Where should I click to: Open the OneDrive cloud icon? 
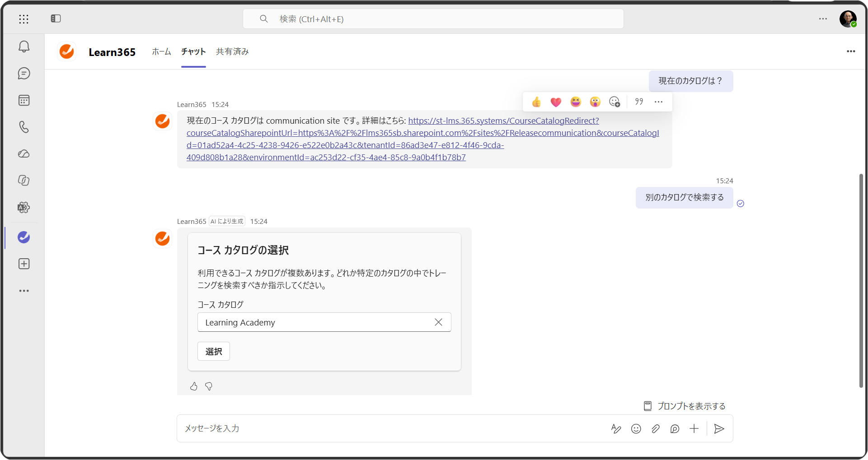(24, 154)
